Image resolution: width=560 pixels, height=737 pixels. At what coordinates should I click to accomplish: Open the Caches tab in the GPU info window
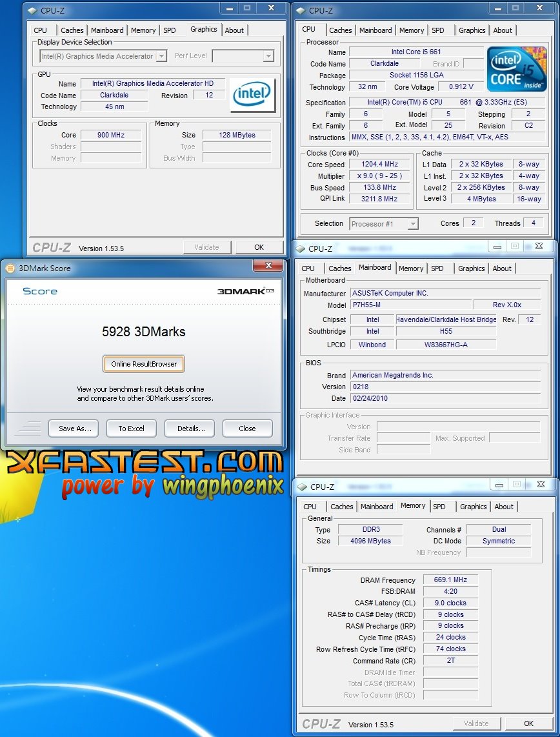click(72, 30)
